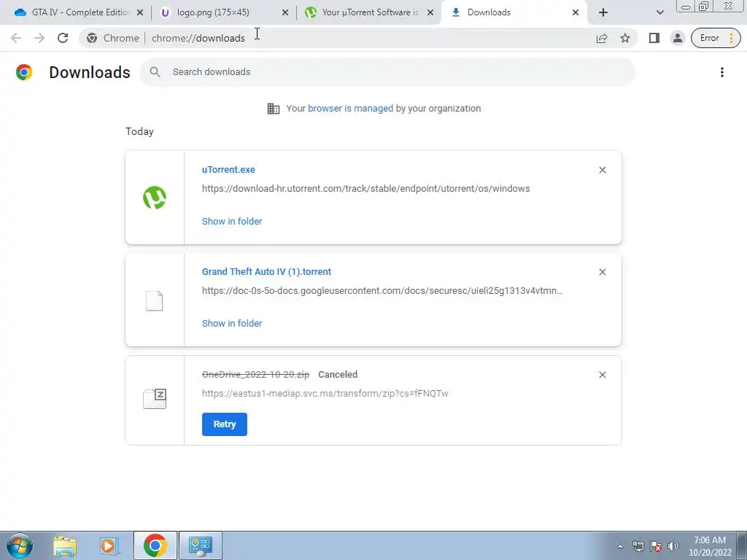Click the eastus1-mediap.svc.ms source URL
Screen dimensions: 747x560
click(325, 394)
